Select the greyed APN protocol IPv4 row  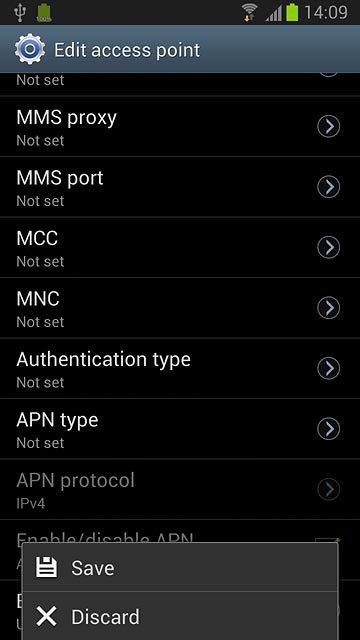tap(180, 489)
